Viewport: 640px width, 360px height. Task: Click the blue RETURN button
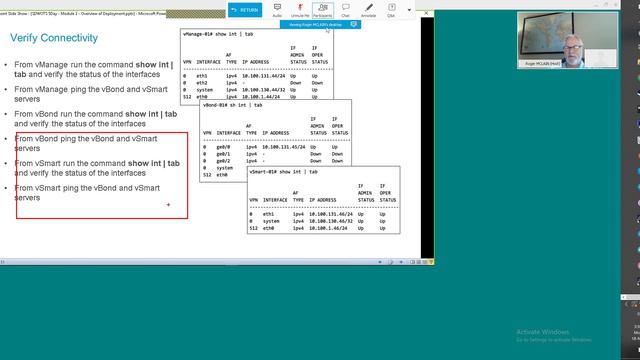pyautogui.click(x=245, y=10)
